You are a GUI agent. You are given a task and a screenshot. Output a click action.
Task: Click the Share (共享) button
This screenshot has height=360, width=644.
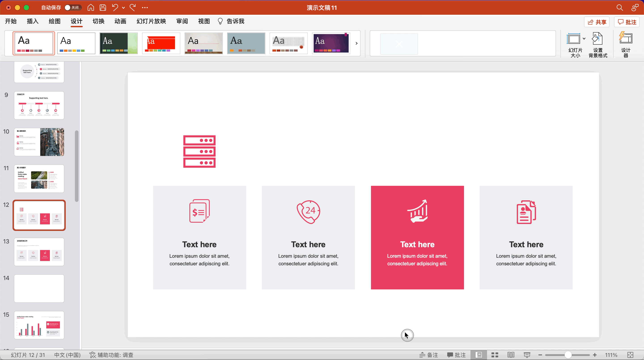point(597,22)
